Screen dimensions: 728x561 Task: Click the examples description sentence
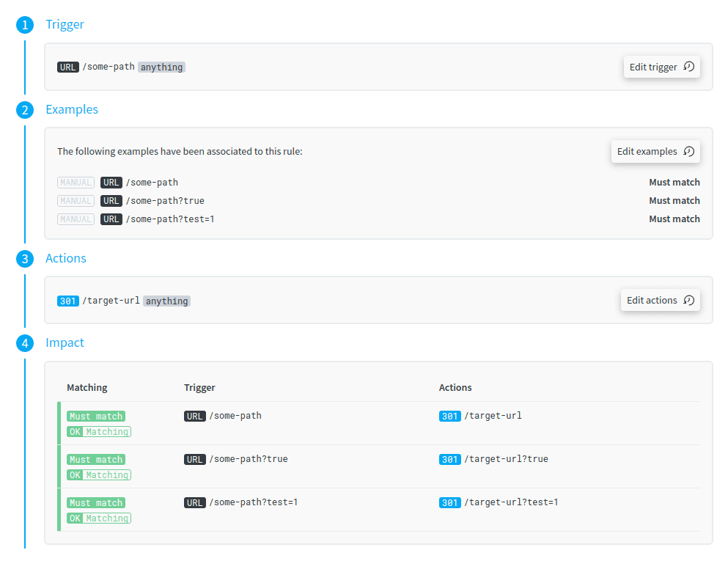[x=180, y=151]
